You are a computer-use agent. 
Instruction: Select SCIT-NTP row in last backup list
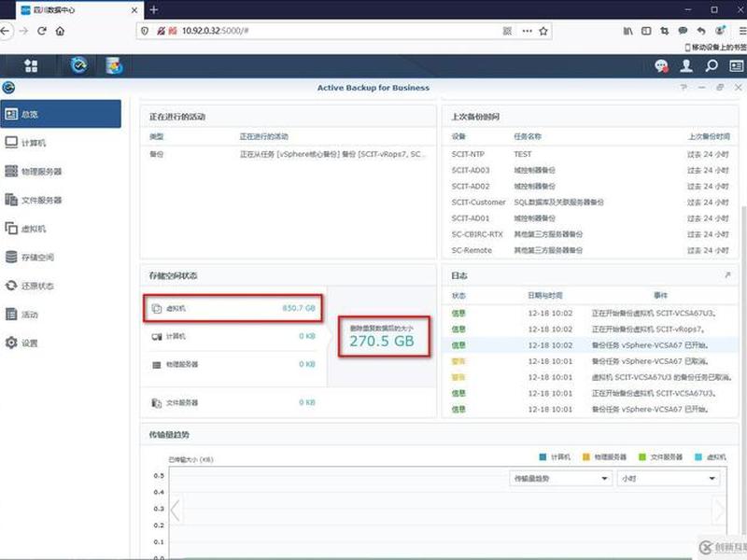590,154
